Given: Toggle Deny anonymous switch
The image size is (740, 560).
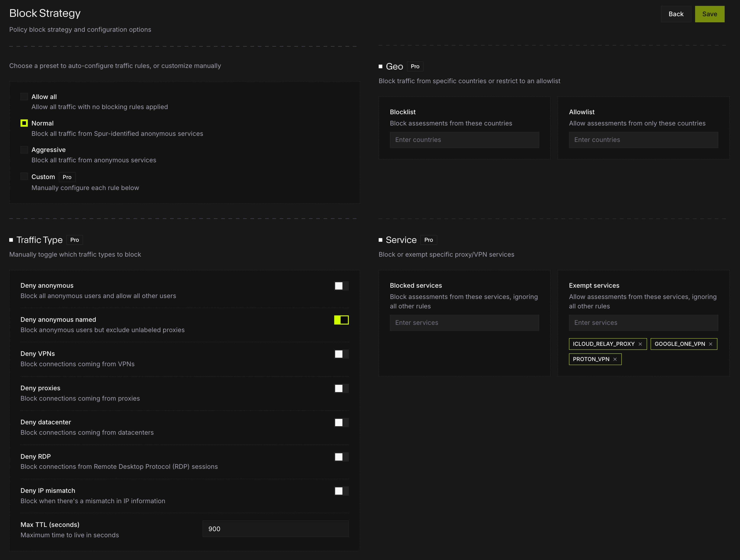Looking at the screenshot, I should click(x=341, y=286).
